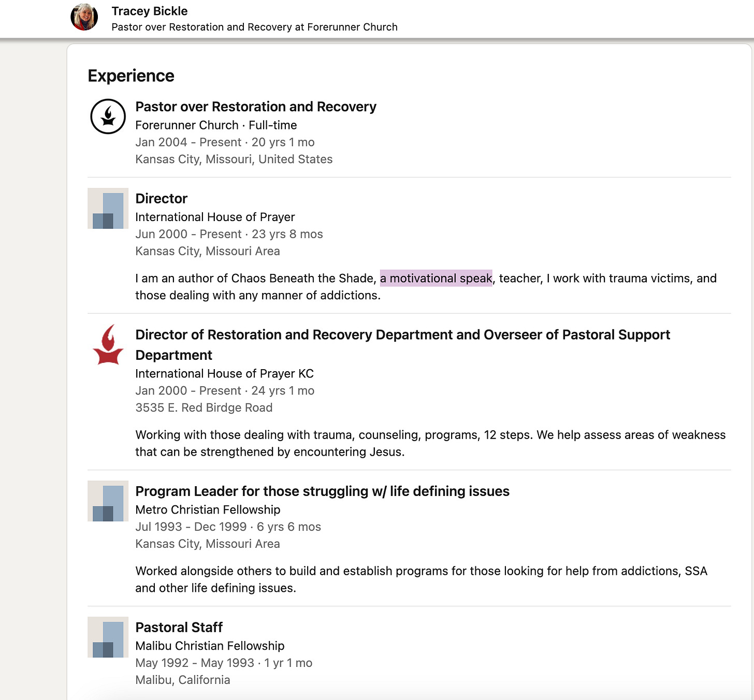Click the Experience section heading
Image resolution: width=754 pixels, height=700 pixels.
point(131,76)
